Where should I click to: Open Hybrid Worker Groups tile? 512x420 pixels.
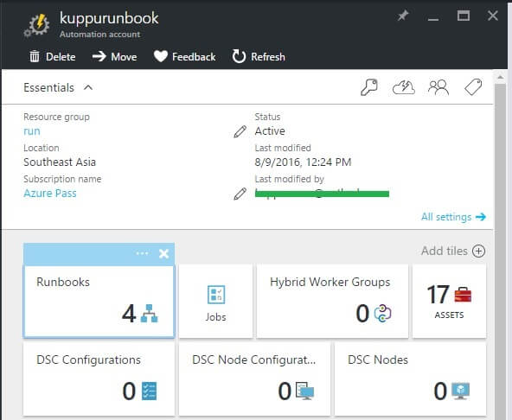[332, 302]
